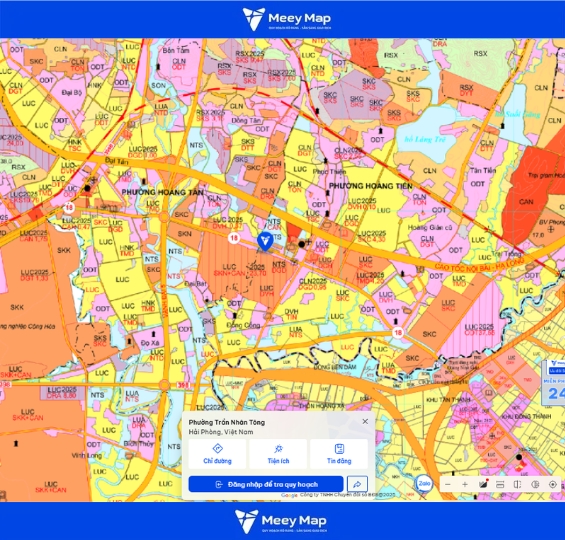
Task: Toggle the map style globe icon
Action: point(535,485)
